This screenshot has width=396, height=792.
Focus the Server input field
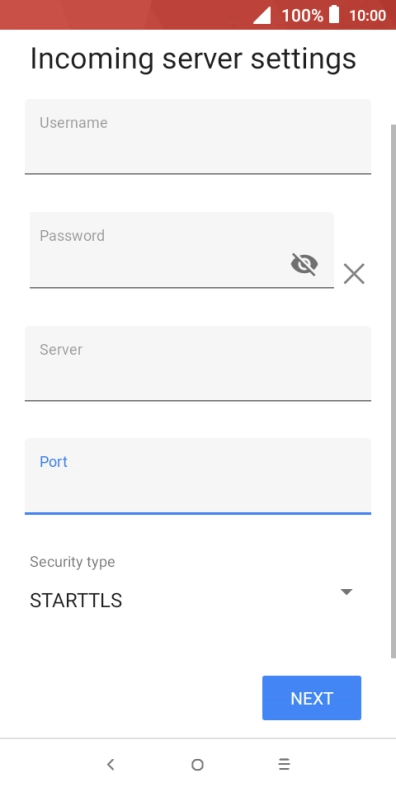pyautogui.click(x=198, y=363)
